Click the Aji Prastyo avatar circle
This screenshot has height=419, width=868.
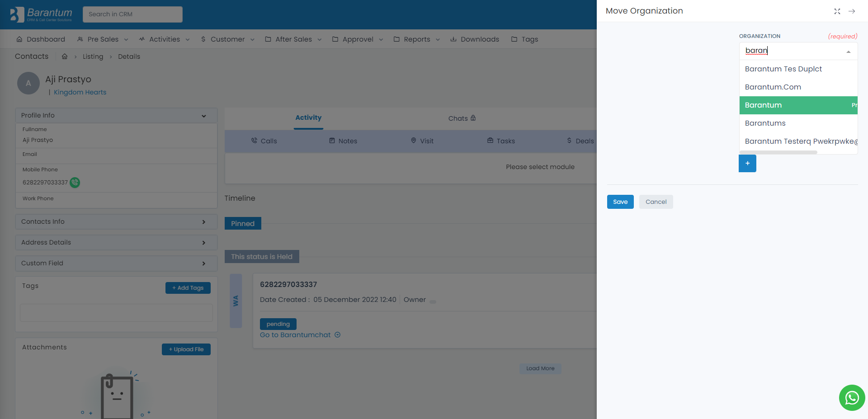click(x=28, y=83)
